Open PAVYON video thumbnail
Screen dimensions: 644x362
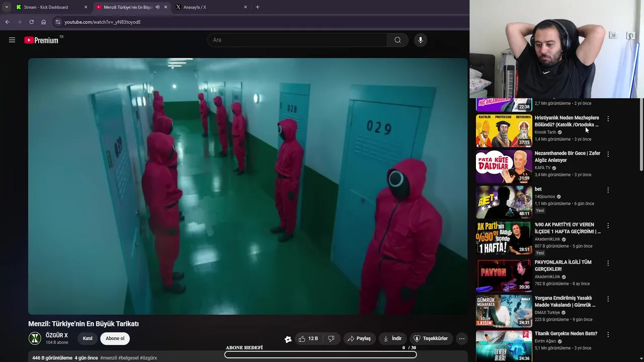point(504,275)
